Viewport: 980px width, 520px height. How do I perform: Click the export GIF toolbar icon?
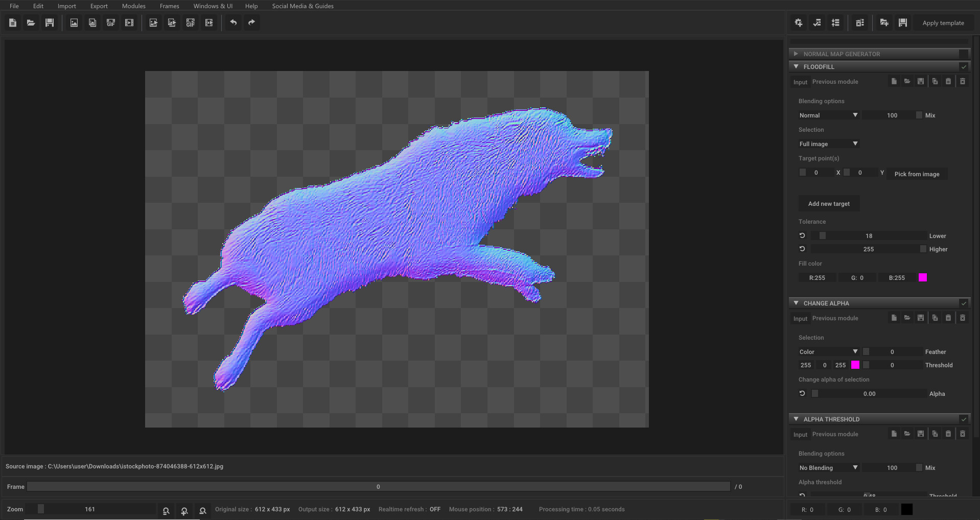pos(190,22)
